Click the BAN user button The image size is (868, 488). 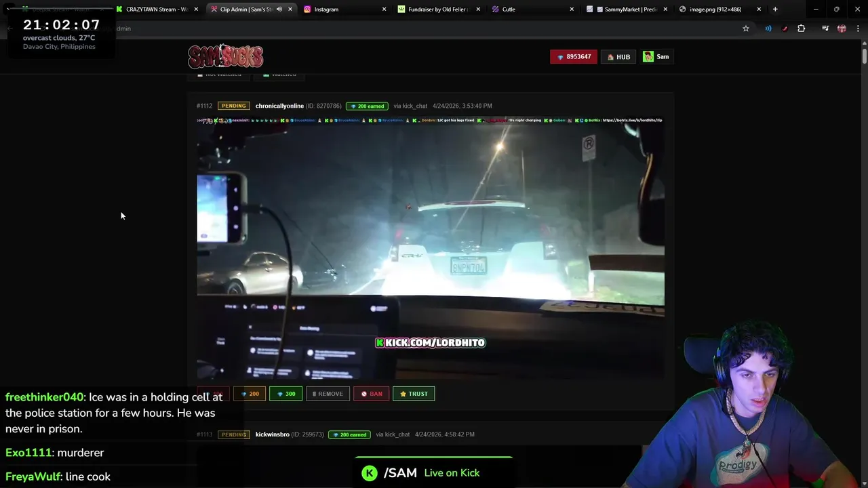(x=372, y=394)
